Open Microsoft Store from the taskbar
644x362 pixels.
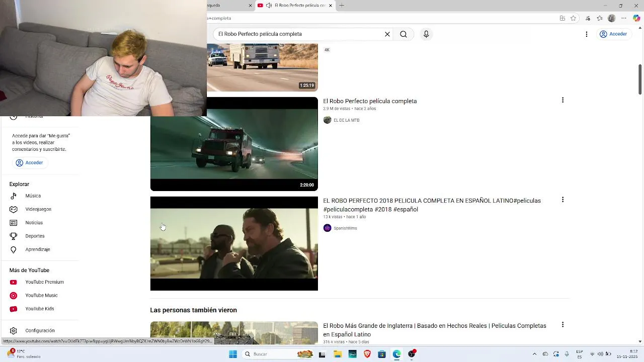point(382,354)
